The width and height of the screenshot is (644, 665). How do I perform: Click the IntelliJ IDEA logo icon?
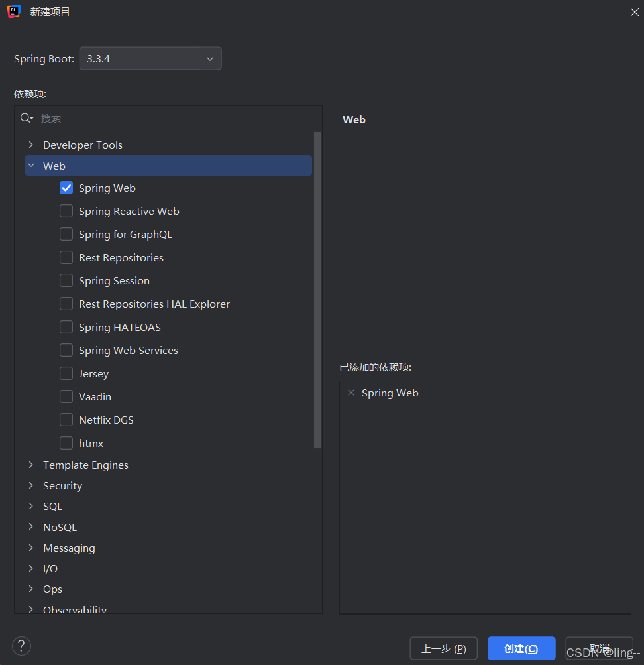13,11
